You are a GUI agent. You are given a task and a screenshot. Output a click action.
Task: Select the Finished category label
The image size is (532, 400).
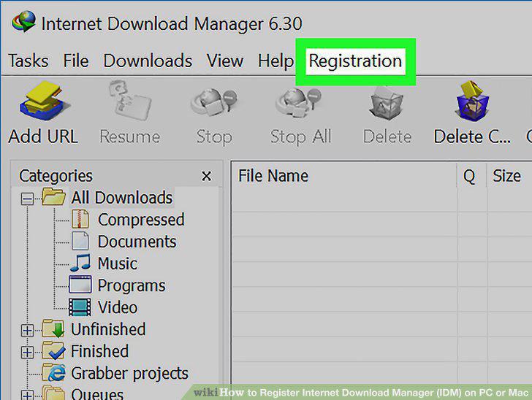coord(99,351)
